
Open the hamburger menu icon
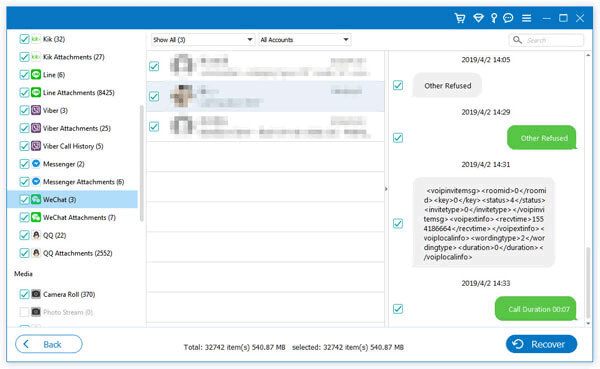click(x=527, y=18)
